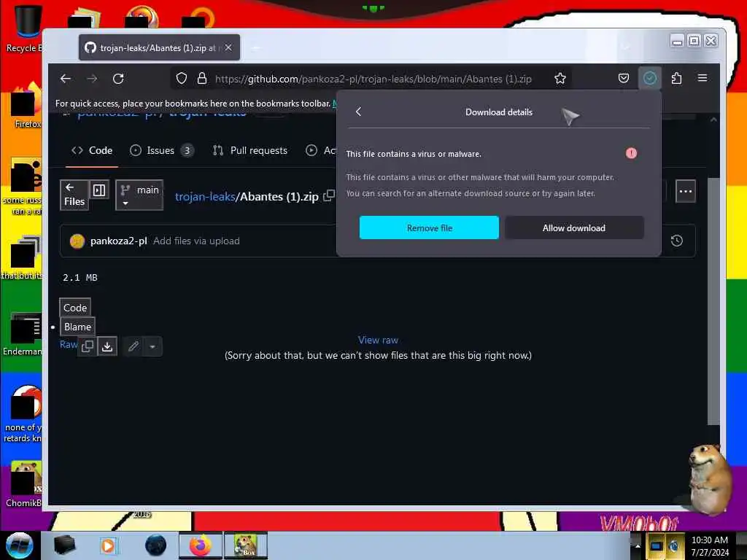Image resolution: width=747 pixels, height=560 pixels.
Task: Edit the file with the pencil icon
Action: tap(133, 346)
